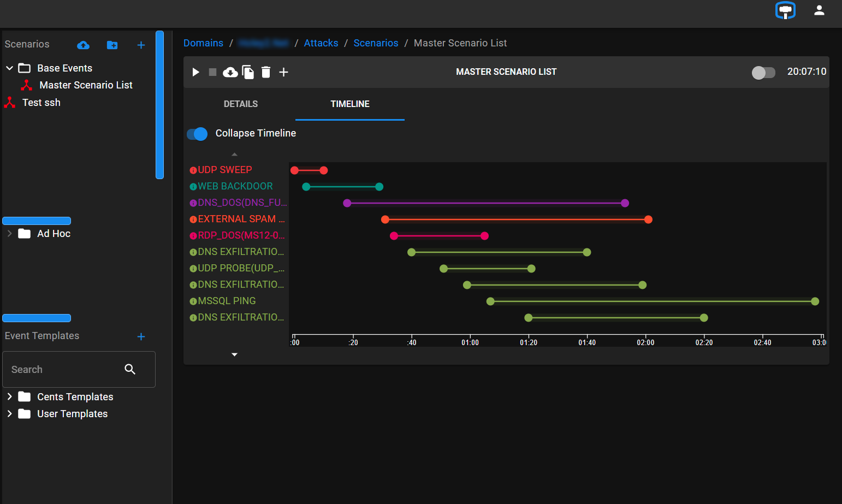This screenshot has height=504, width=842.
Task: Click the info icon beside UDP SWEEP
Action: (192, 169)
